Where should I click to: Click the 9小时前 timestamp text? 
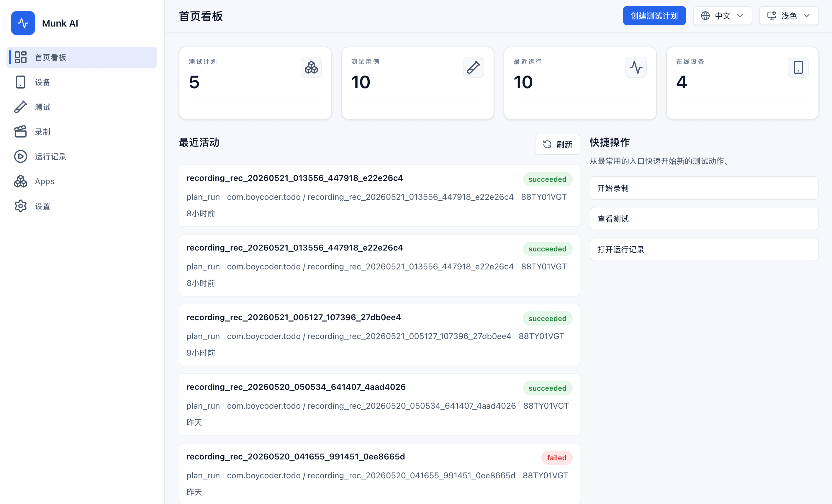point(201,353)
